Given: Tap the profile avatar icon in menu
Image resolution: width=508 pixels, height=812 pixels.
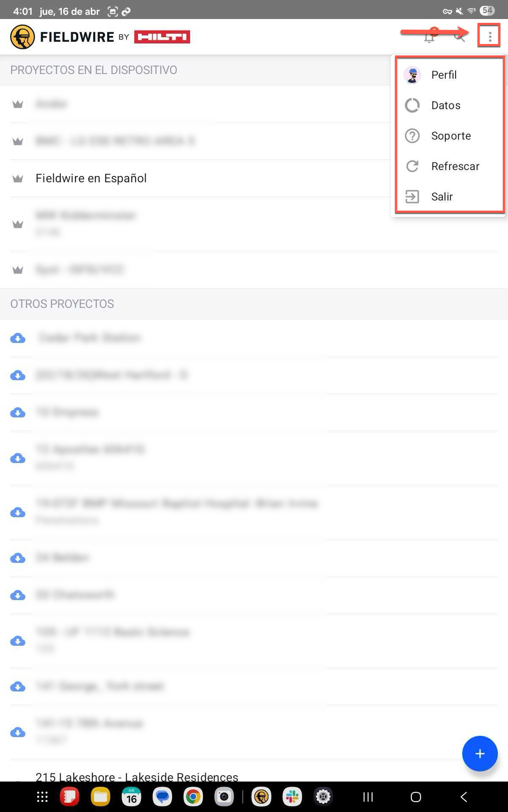Looking at the screenshot, I should click(412, 75).
